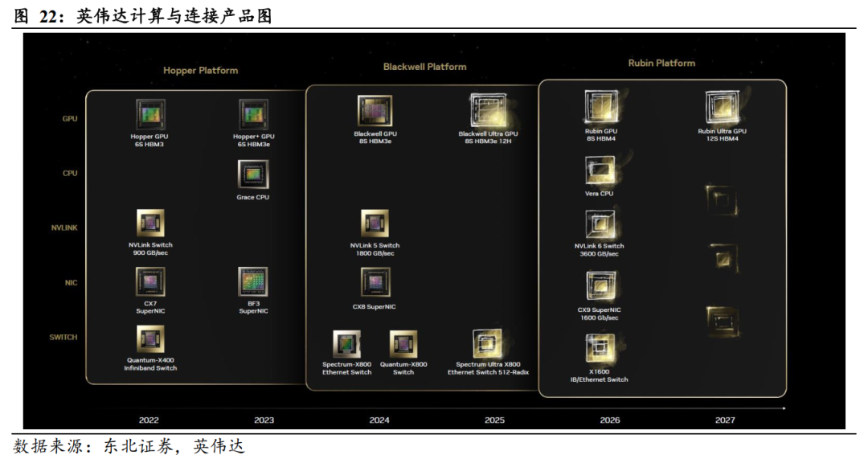Select the Blackwell Ultra GPU chip icon
This screenshot has height=455, width=868.
pyautogui.click(x=489, y=109)
